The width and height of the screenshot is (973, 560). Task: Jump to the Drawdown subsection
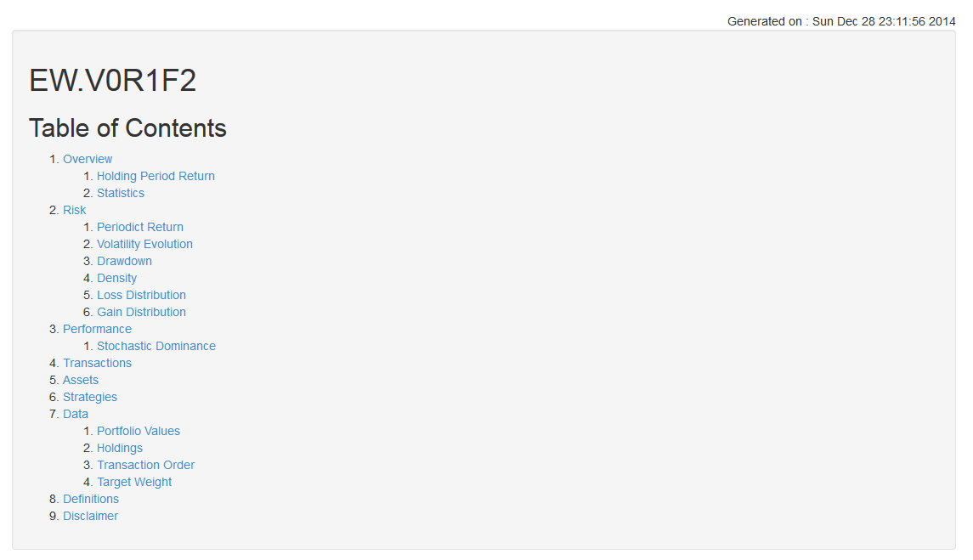(124, 261)
